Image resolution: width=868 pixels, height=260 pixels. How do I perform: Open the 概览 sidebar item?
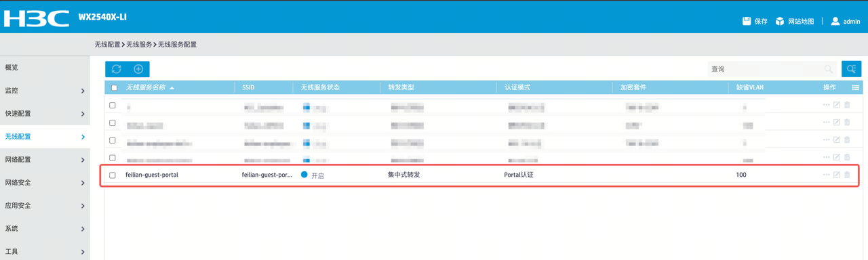coord(45,68)
